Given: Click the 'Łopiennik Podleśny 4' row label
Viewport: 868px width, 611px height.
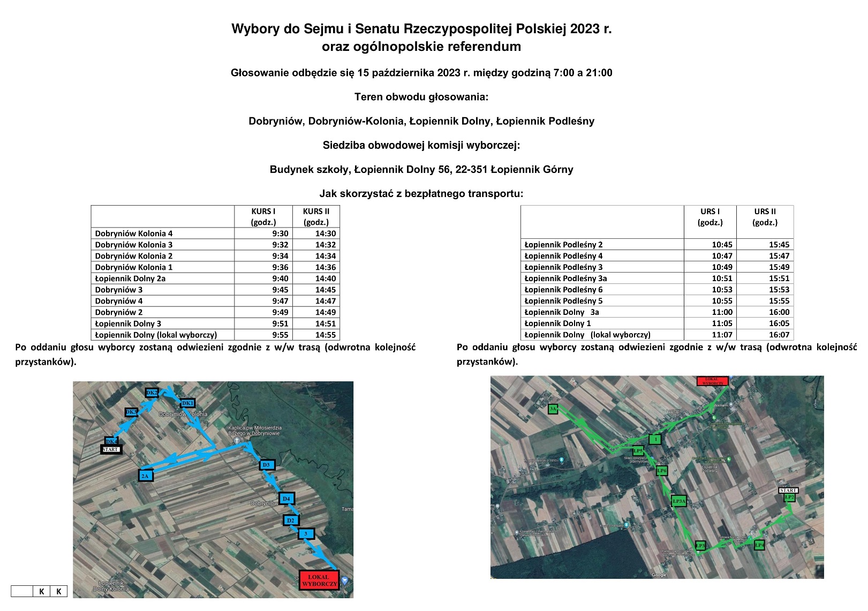Looking at the screenshot, I should pos(563,256).
